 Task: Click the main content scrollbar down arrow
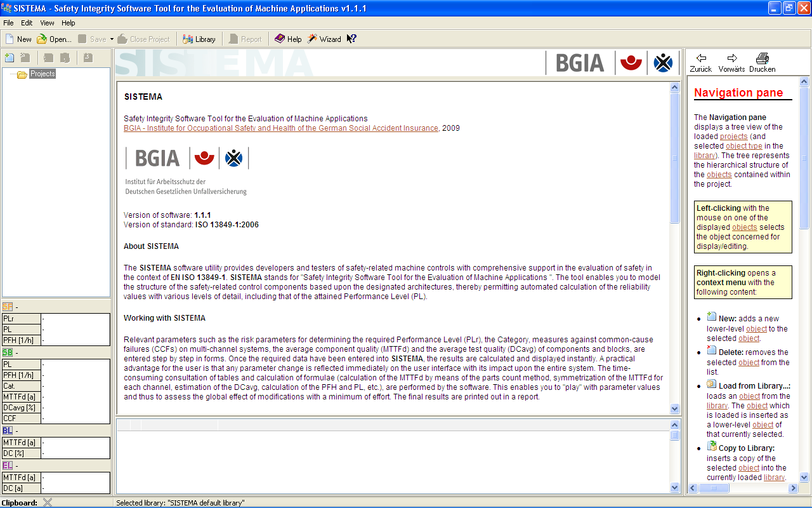click(675, 409)
